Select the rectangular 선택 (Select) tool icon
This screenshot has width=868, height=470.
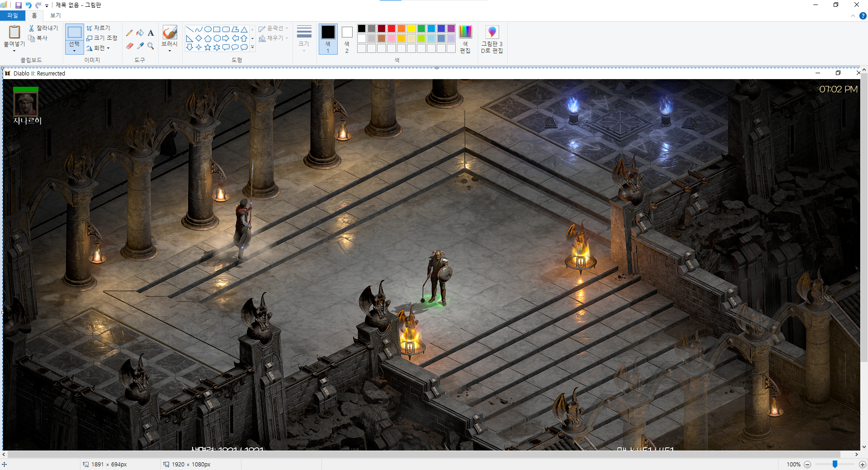pyautogui.click(x=74, y=32)
